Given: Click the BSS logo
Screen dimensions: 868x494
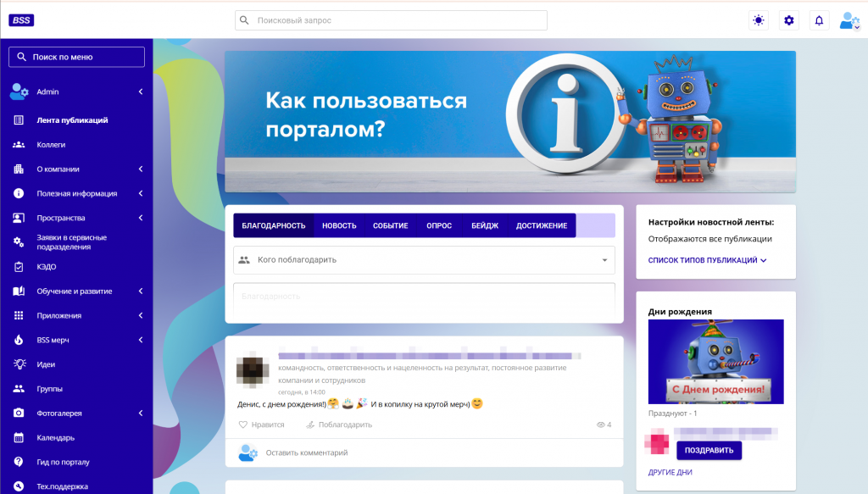Looking at the screenshot, I should point(21,20).
